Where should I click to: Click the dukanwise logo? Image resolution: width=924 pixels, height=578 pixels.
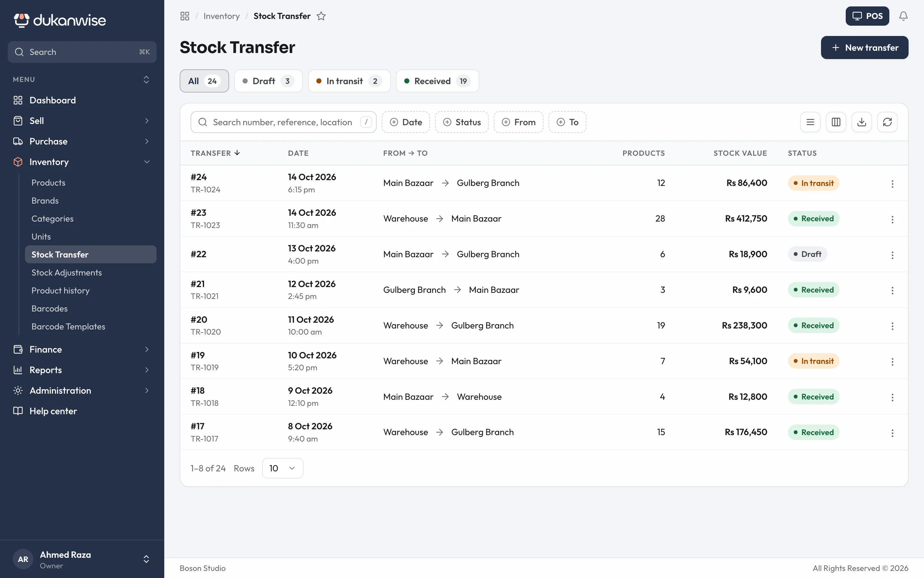pyautogui.click(x=60, y=20)
